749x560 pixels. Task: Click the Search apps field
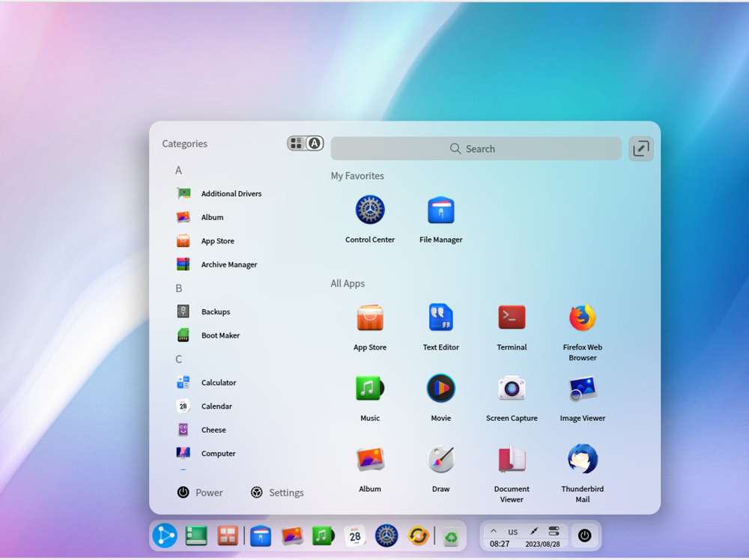476,149
